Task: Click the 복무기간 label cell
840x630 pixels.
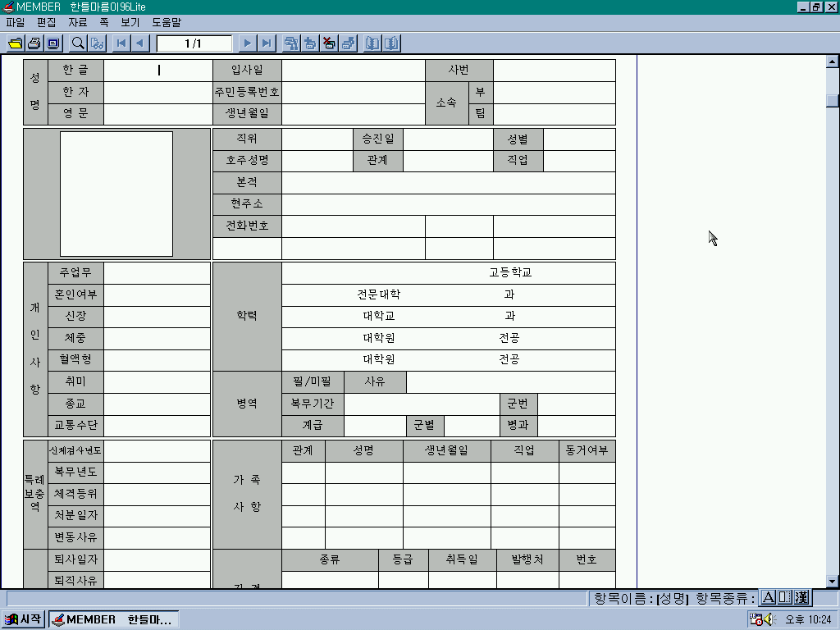Action: [313, 404]
